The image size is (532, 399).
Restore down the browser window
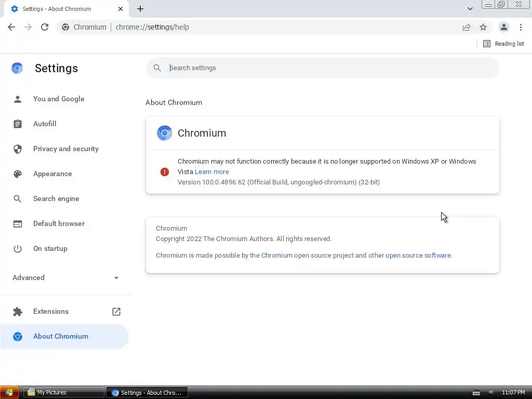coord(501,4)
